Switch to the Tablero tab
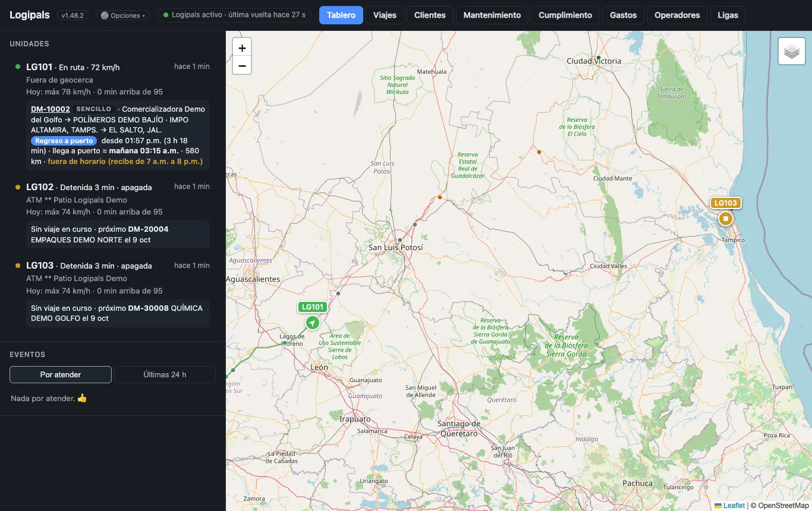 click(341, 15)
